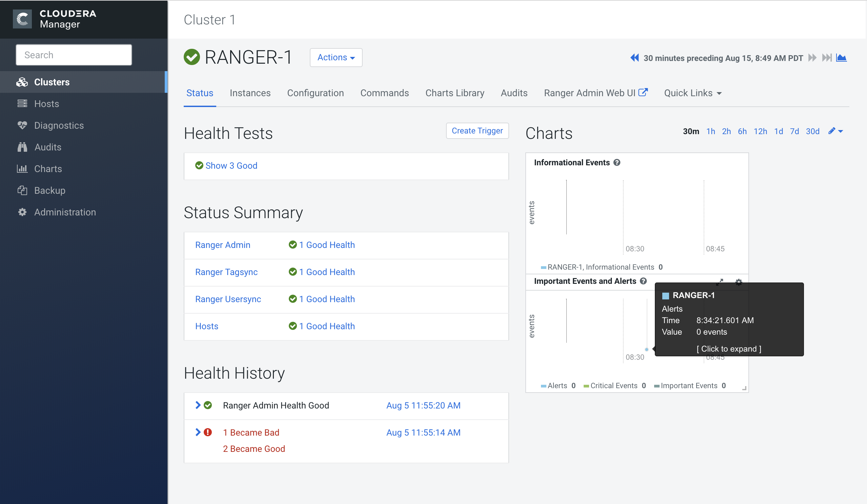Click the Create Trigger button

click(477, 131)
